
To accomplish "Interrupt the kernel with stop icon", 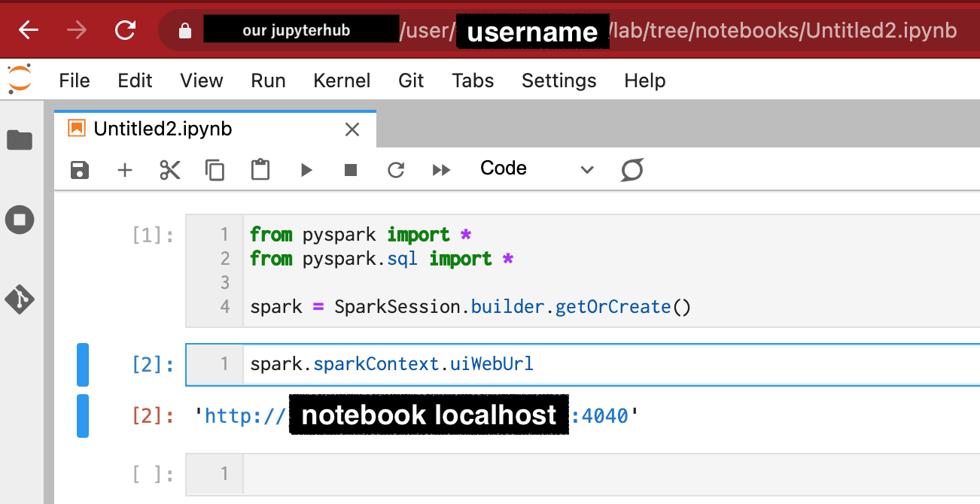I will pos(351,170).
